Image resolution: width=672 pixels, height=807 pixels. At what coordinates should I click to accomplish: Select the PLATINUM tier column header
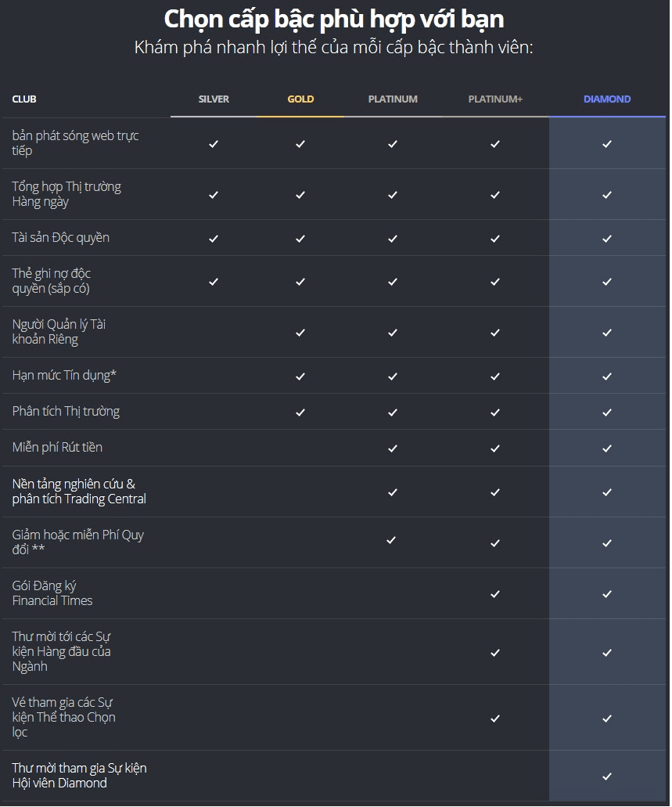(393, 99)
